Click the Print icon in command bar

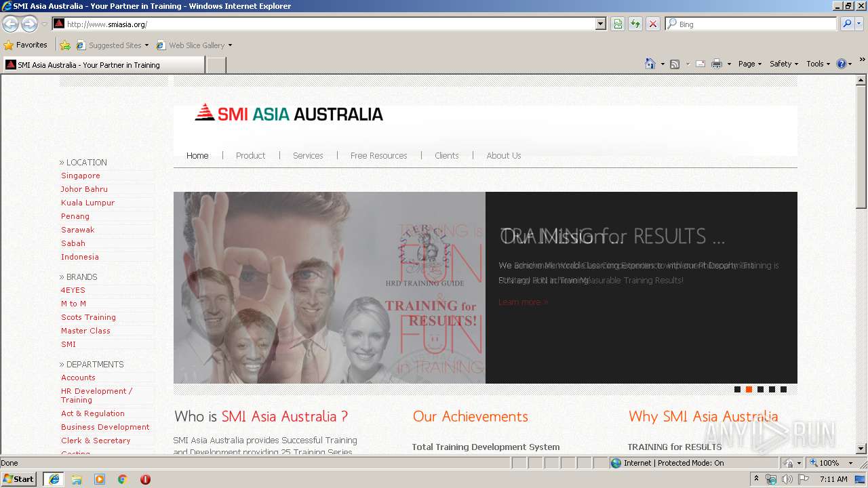tap(717, 64)
